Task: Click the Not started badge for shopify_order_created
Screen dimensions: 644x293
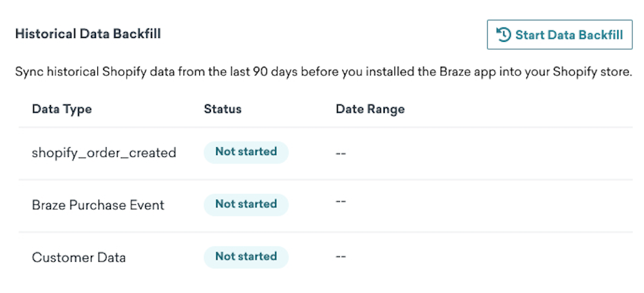Action: click(246, 152)
